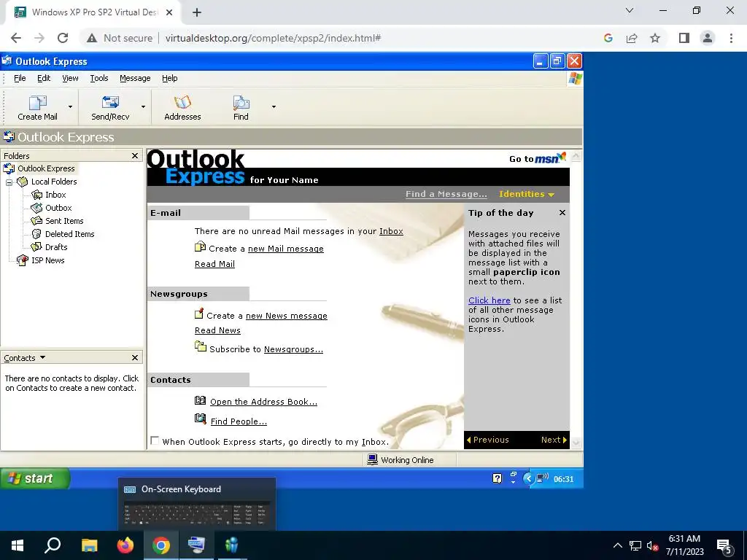Click the browser reload icon
The width and height of the screenshot is (747, 560).
(63, 38)
